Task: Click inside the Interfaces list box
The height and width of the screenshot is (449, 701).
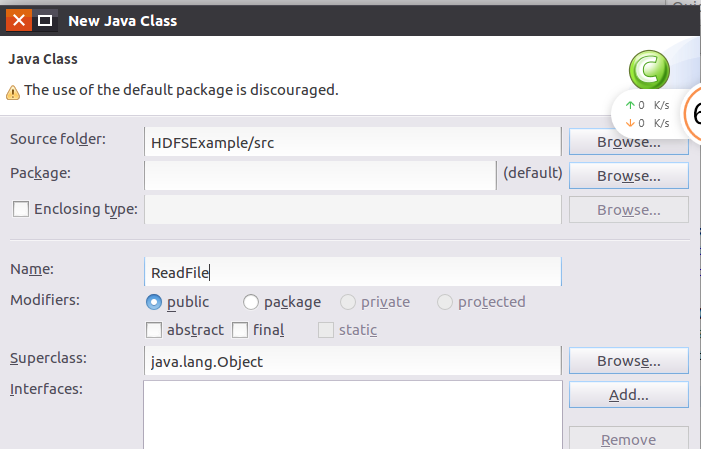Action: [352, 415]
